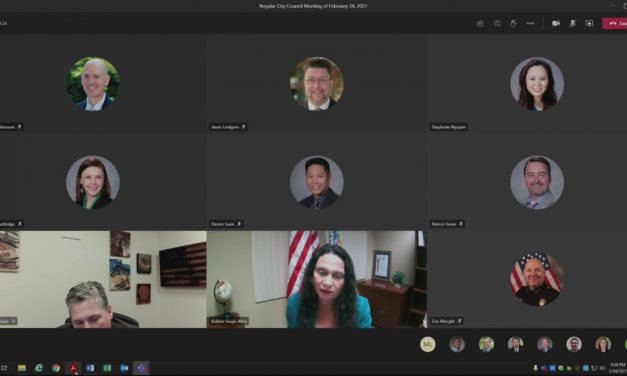
Task: Select the speaking woman's video tile
Action: click(x=317, y=279)
